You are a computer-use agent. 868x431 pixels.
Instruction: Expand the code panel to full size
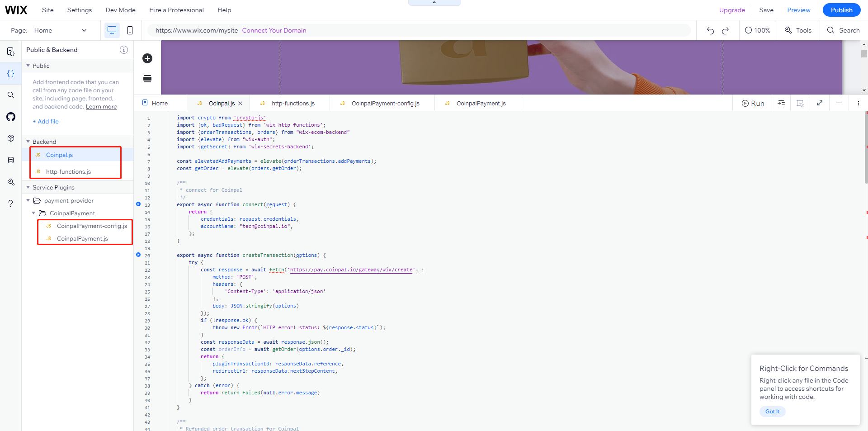(x=820, y=103)
